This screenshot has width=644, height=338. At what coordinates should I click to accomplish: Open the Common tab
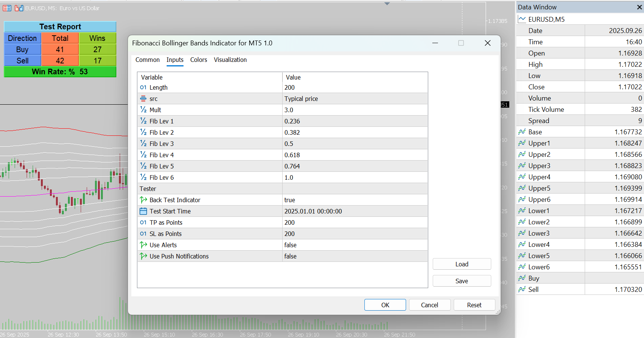click(x=147, y=60)
